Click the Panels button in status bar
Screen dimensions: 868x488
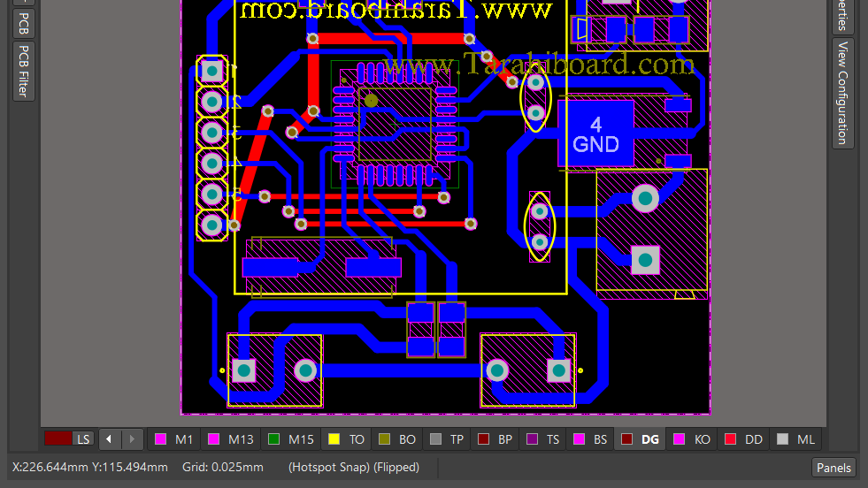coord(833,468)
